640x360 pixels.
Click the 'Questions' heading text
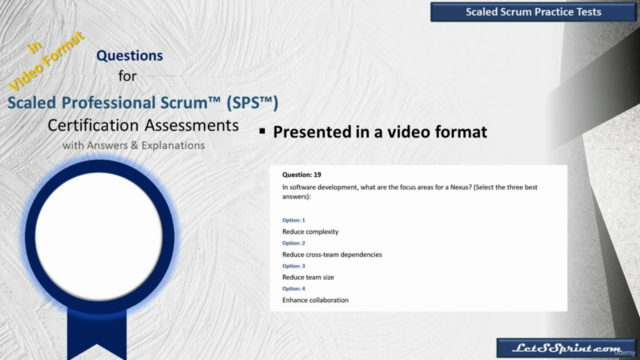pyautogui.click(x=130, y=56)
